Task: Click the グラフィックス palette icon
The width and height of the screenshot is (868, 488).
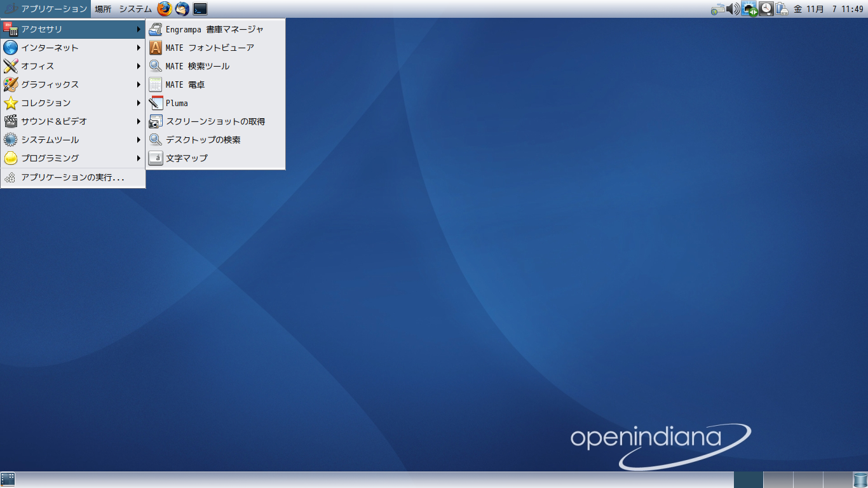Action: click(x=11, y=85)
